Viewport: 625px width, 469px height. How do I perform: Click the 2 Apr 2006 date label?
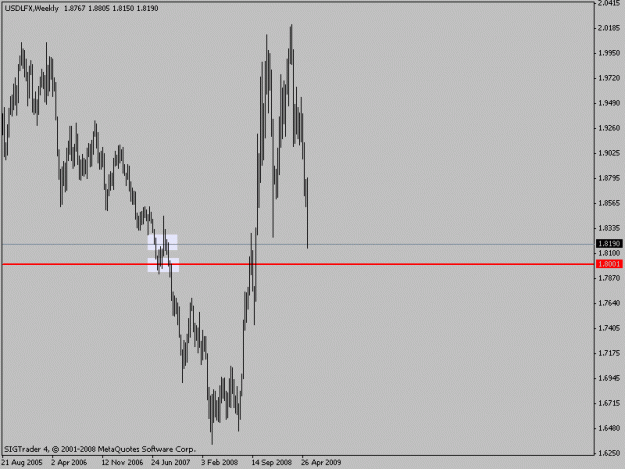pyautogui.click(x=69, y=463)
